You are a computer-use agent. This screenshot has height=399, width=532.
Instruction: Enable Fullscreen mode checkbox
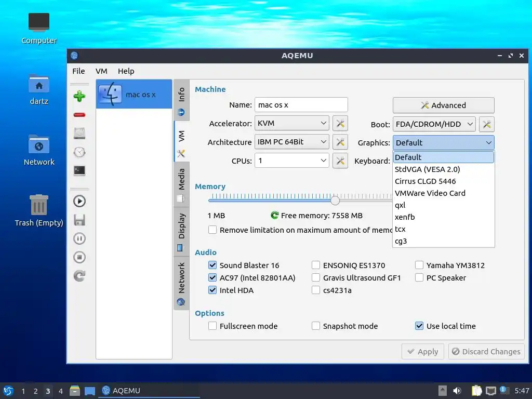[212, 326]
